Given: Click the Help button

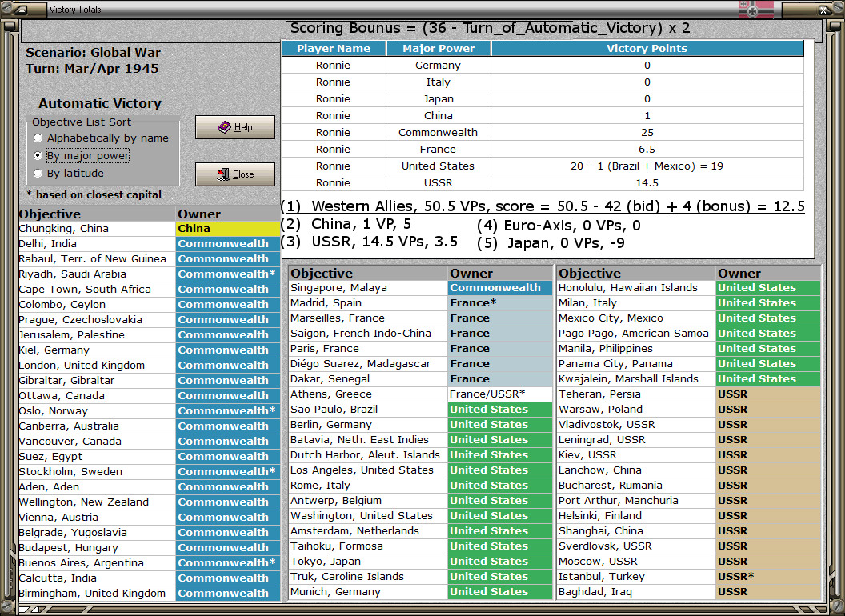Looking at the screenshot, I should (235, 127).
